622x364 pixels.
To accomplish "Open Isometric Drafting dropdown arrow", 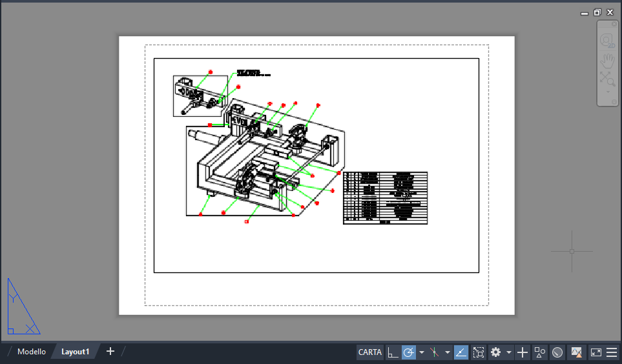I will click(x=448, y=352).
